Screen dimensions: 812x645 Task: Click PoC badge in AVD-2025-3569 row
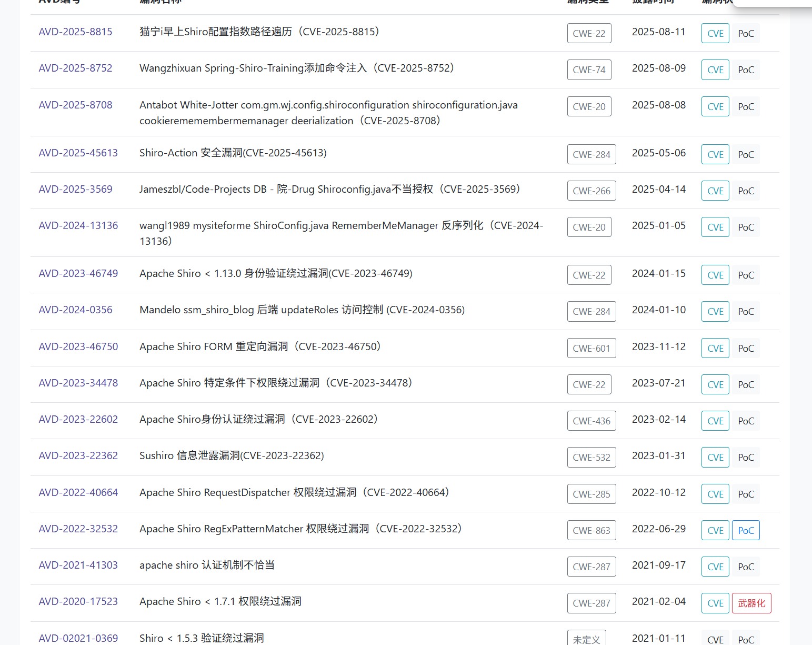(746, 191)
